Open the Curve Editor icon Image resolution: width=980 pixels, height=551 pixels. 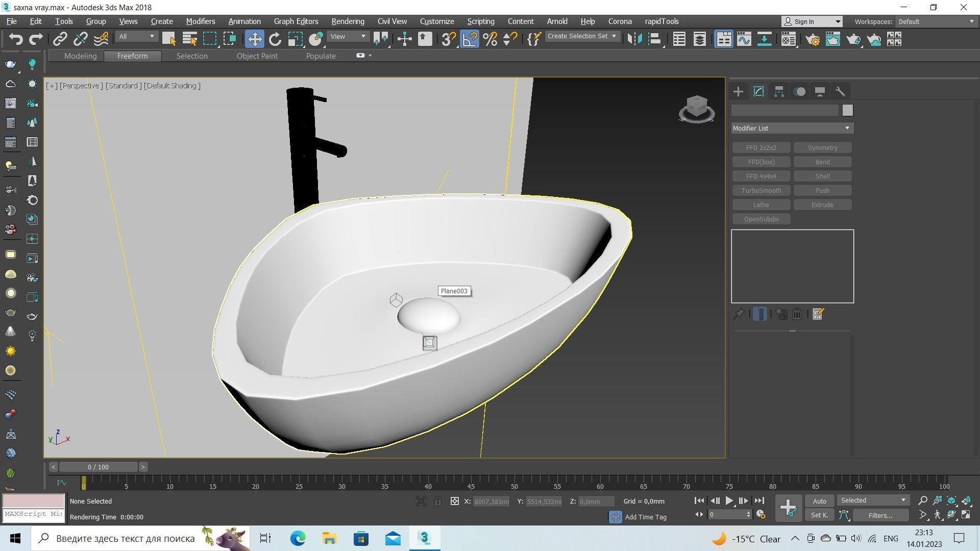[x=744, y=39]
